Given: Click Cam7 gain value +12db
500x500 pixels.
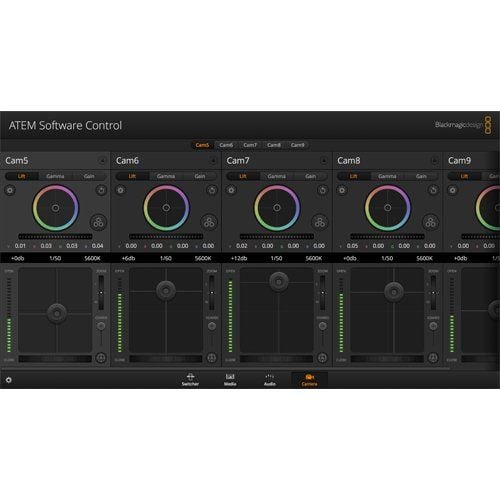Looking at the screenshot, I should pyautogui.click(x=239, y=258).
